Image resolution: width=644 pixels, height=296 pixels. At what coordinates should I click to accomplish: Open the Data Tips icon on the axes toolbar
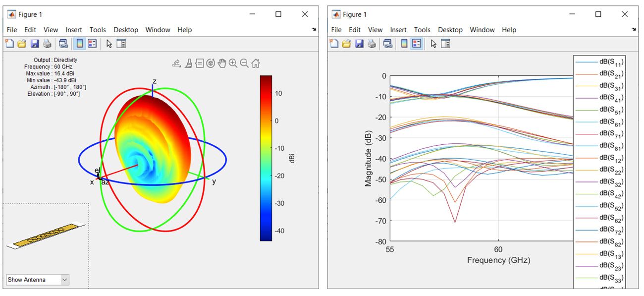200,63
